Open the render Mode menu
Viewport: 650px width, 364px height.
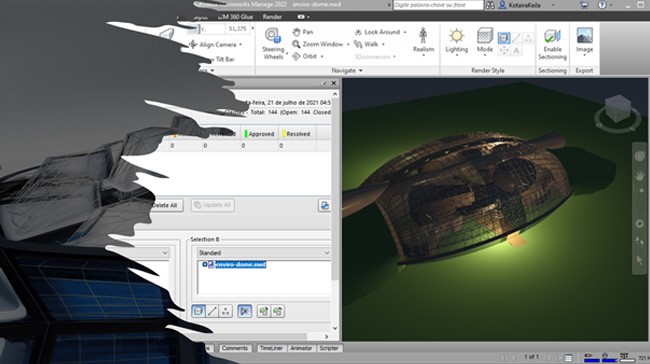point(485,41)
